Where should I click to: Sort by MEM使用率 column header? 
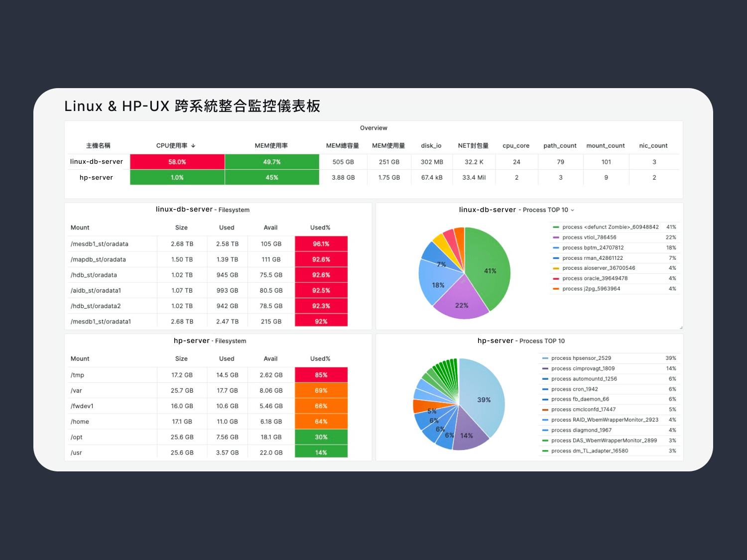(271, 146)
